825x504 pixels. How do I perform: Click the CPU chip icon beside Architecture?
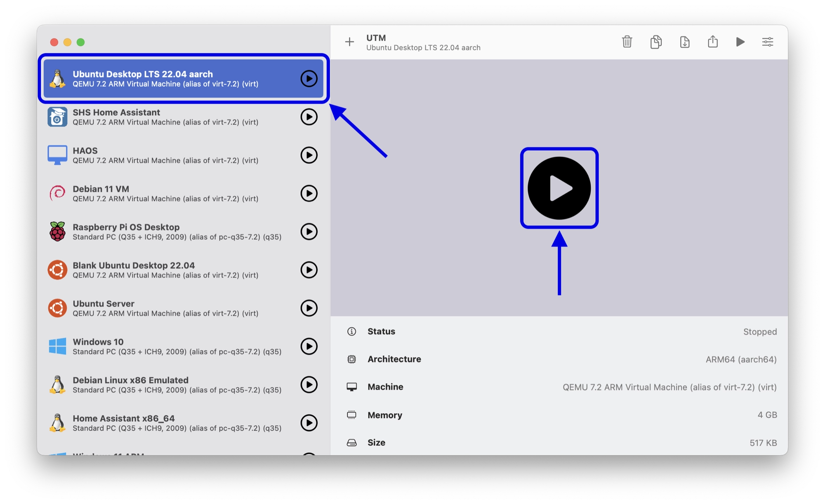point(351,359)
